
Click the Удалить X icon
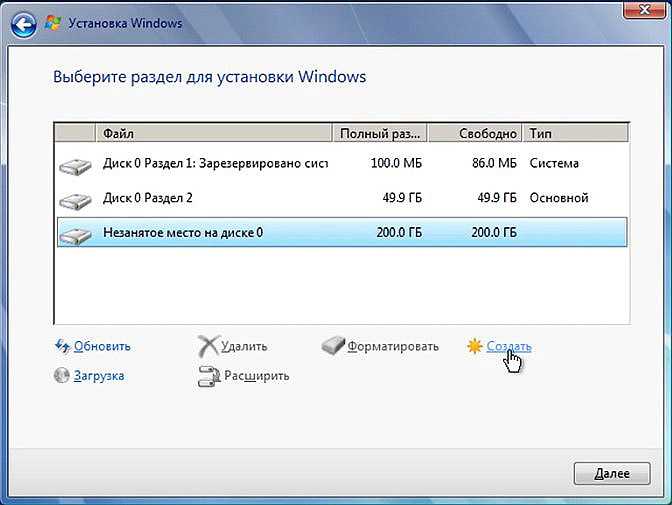[208, 346]
